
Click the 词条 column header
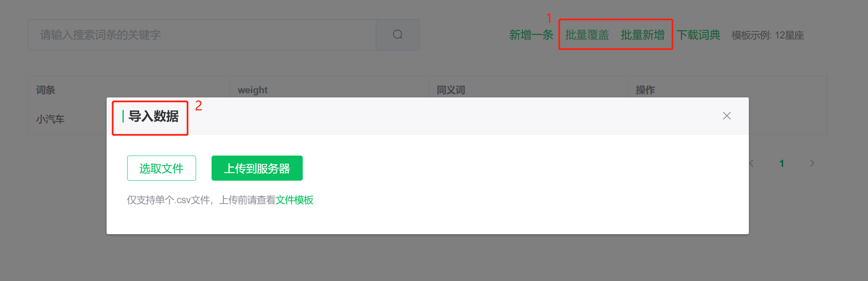pyautogui.click(x=45, y=90)
